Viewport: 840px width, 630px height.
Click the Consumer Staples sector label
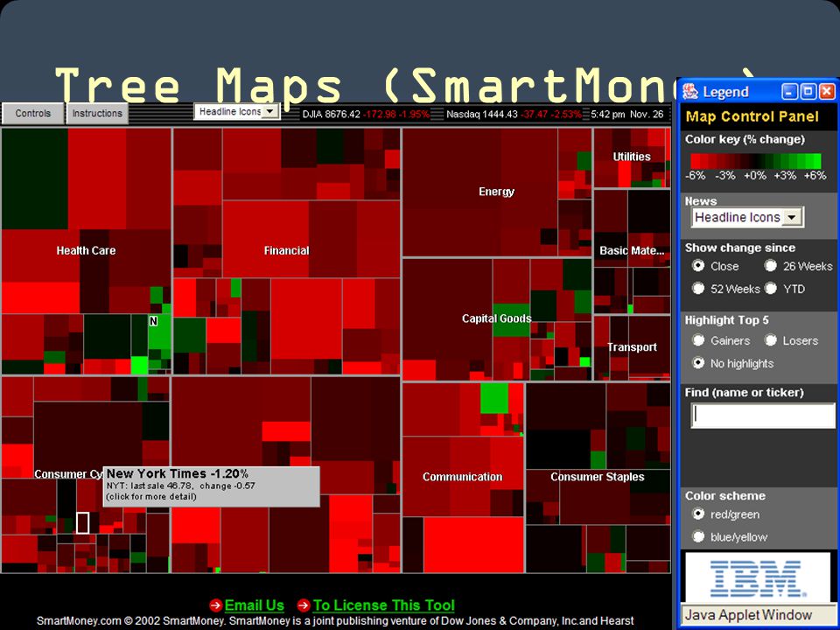click(598, 477)
